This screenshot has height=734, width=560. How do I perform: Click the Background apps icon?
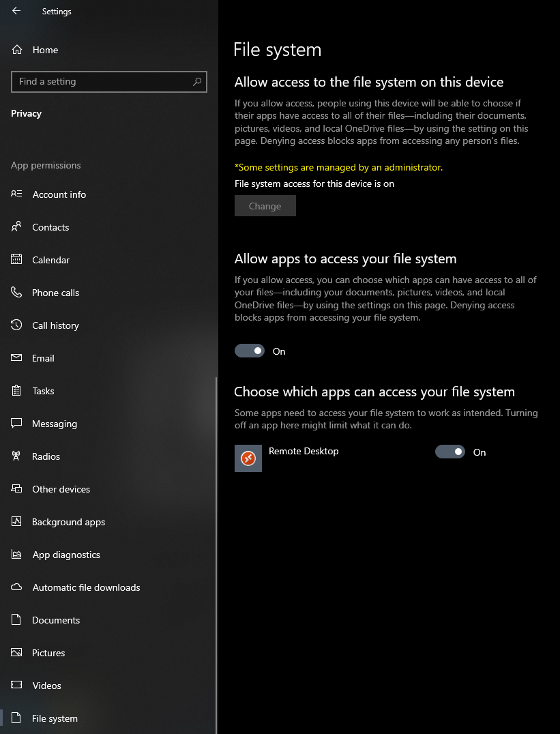click(x=16, y=521)
